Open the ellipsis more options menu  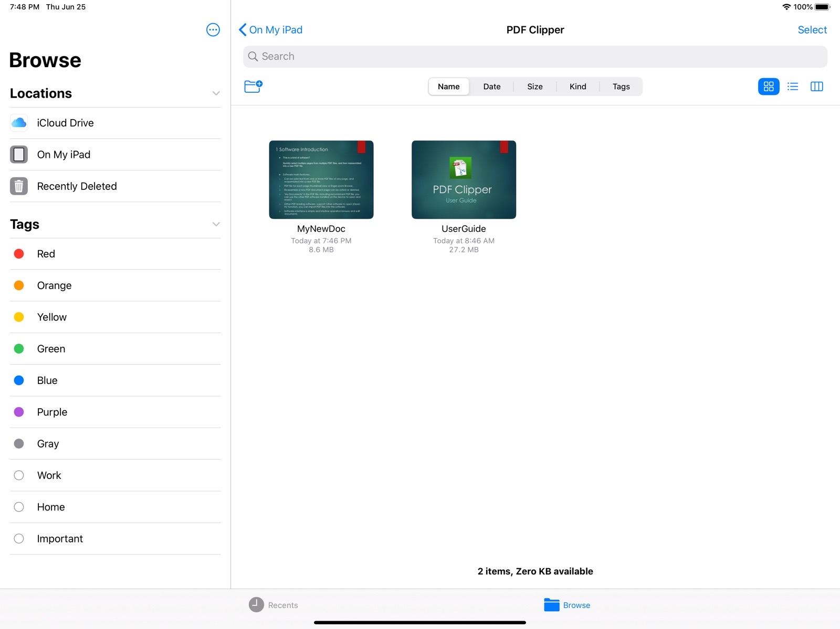[213, 30]
